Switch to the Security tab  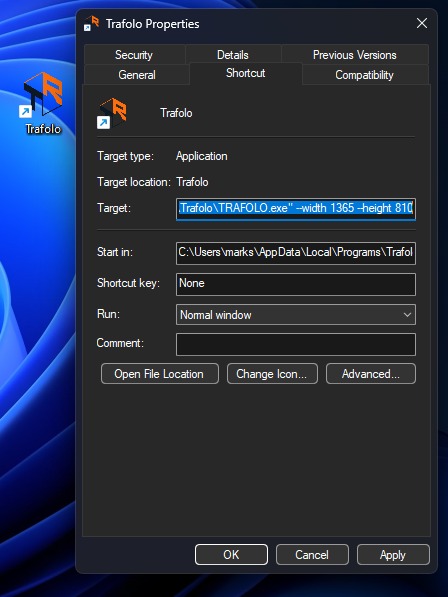(x=134, y=55)
